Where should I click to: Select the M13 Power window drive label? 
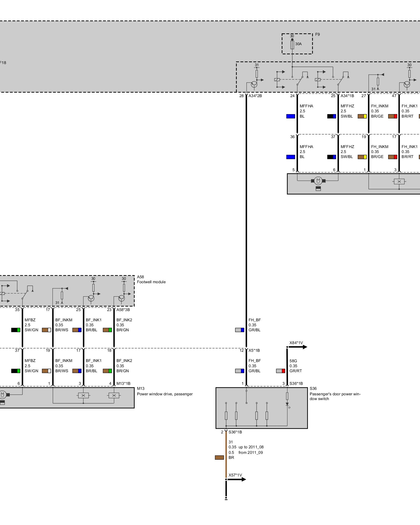pyautogui.click(x=165, y=391)
